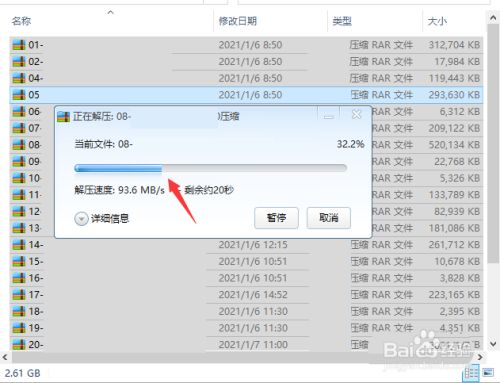Click the RAR archive icon for file 01-
Image resolution: width=500 pixels, height=383 pixels.
pos(19,45)
